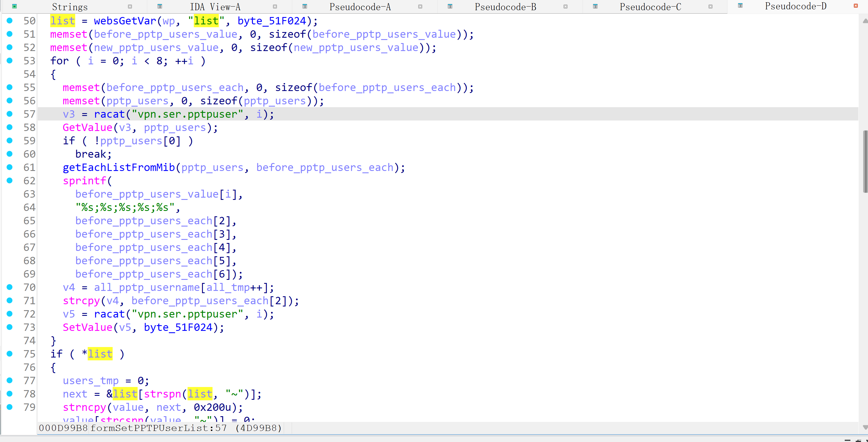Click the Pseudocode-A tab icon
Viewport: 868px width, 442px height.
(305, 7)
